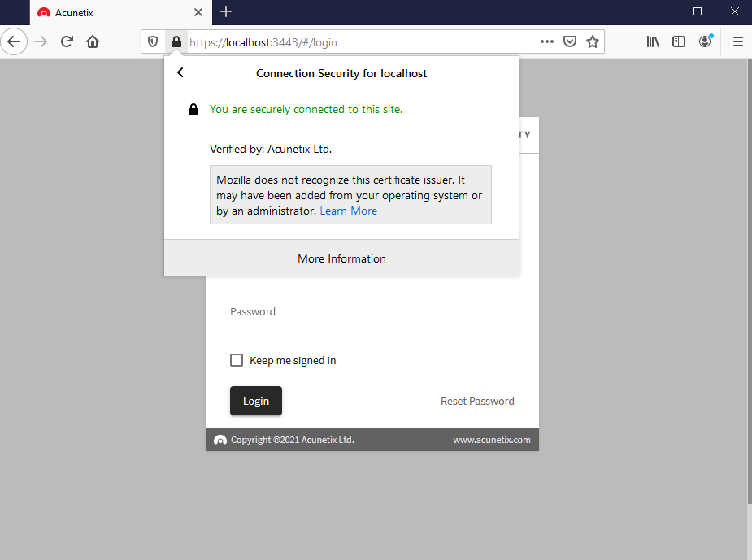The image size is (752, 560).
Task: Select the Acunetix browser tab
Action: 121,12
